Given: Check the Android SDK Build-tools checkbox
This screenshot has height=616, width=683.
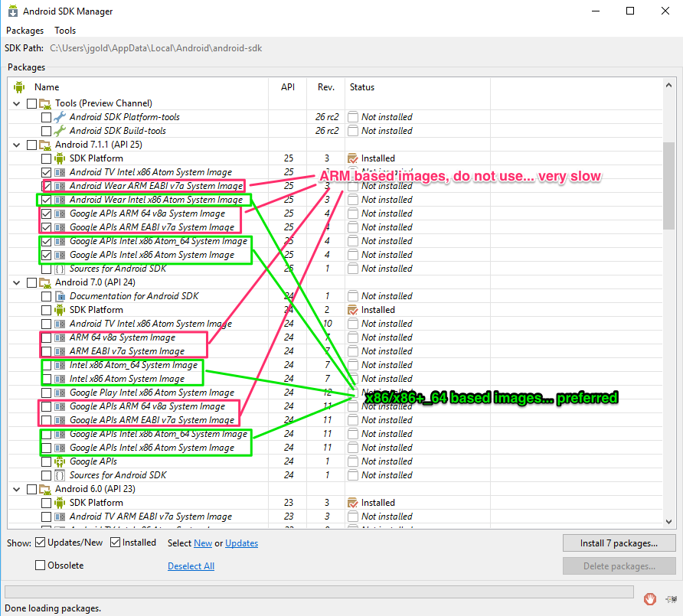Looking at the screenshot, I should click(x=46, y=131).
